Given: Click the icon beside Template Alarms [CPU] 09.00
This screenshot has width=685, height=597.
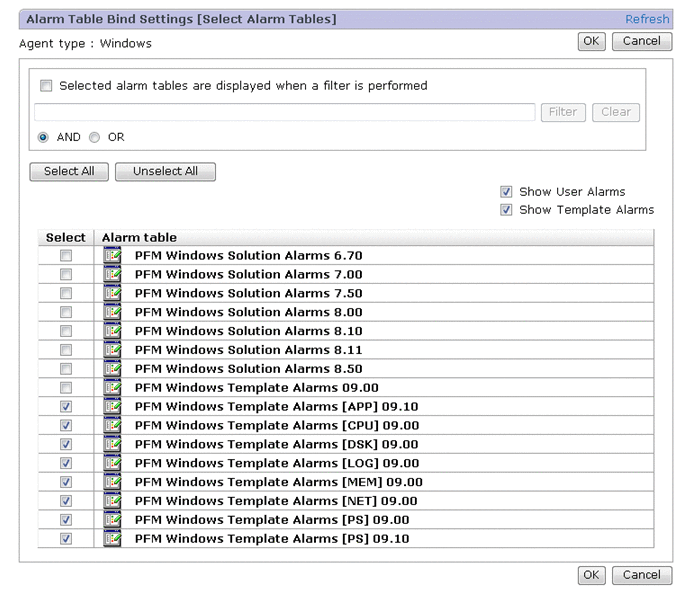Looking at the screenshot, I should [x=112, y=425].
